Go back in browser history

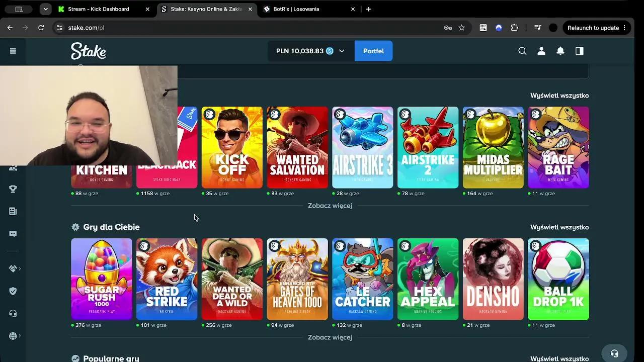click(10, 28)
